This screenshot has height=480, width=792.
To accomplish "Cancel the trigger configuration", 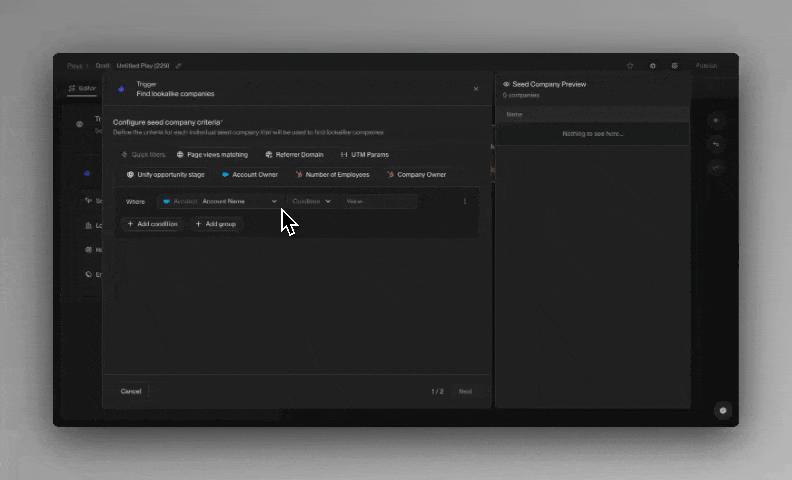I will [131, 391].
